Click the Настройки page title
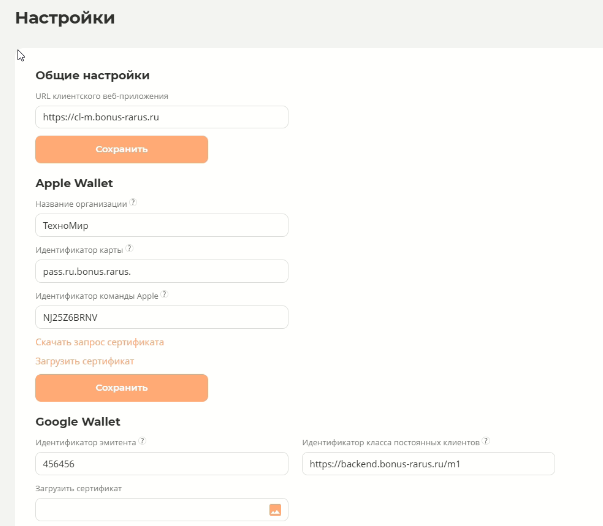This screenshot has height=526, width=603. tap(65, 18)
